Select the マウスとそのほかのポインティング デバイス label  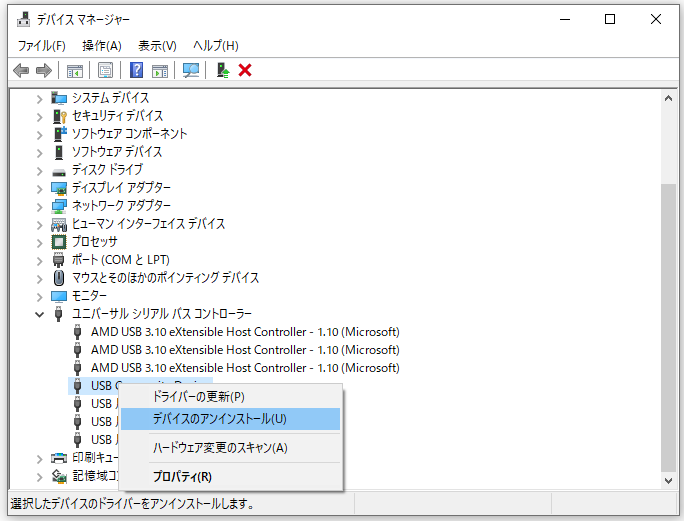tap(165, 278)
